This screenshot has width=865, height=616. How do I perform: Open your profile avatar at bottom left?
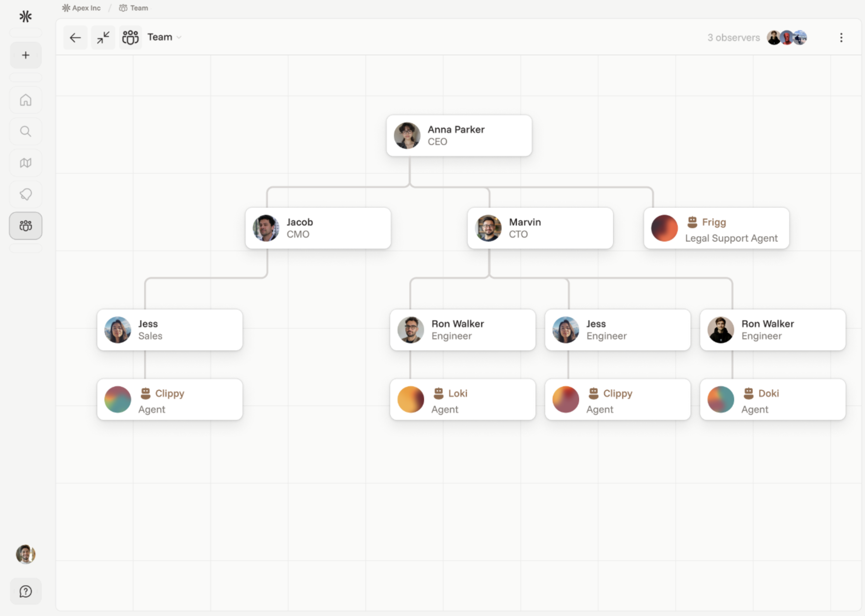pyautogui.click(x=25, y=555)
